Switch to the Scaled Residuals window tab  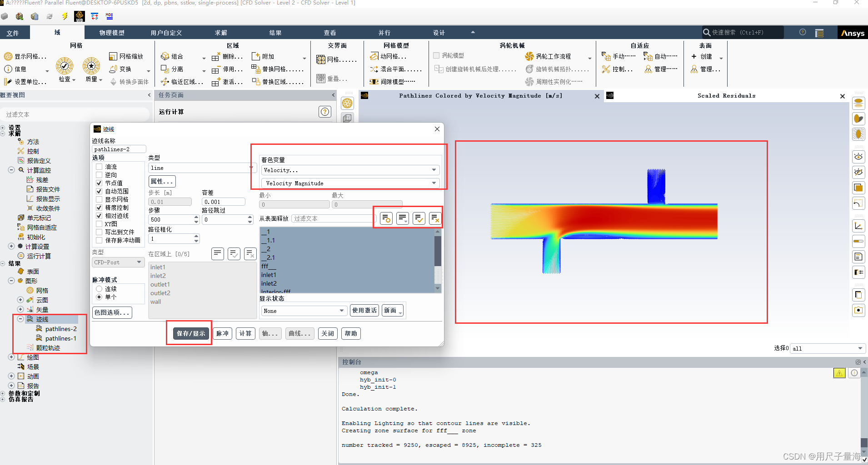(726, 96)
